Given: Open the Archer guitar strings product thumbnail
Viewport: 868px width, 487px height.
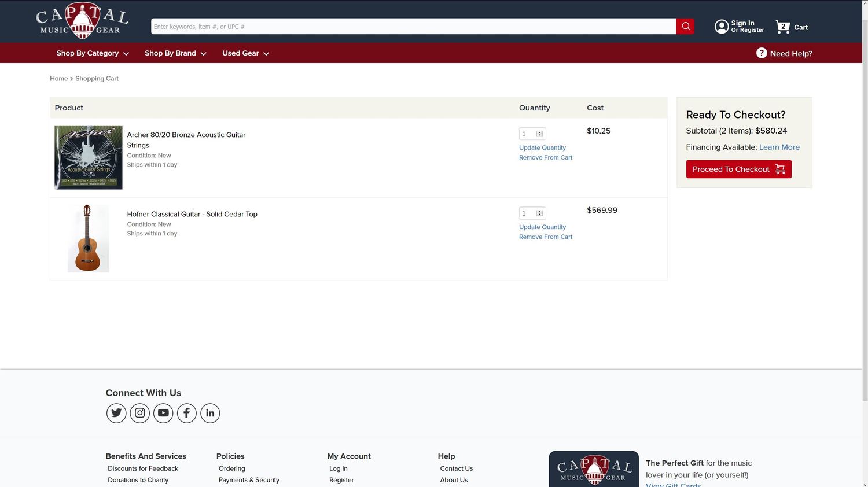Looking at the screenshot, I should (89, 157).
